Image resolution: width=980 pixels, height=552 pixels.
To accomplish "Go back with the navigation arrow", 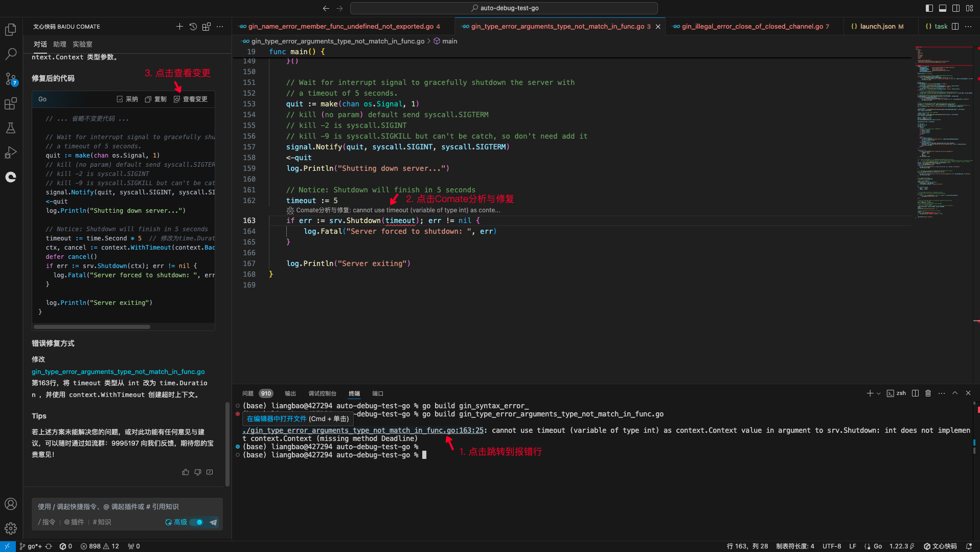I will coord(326,8).
